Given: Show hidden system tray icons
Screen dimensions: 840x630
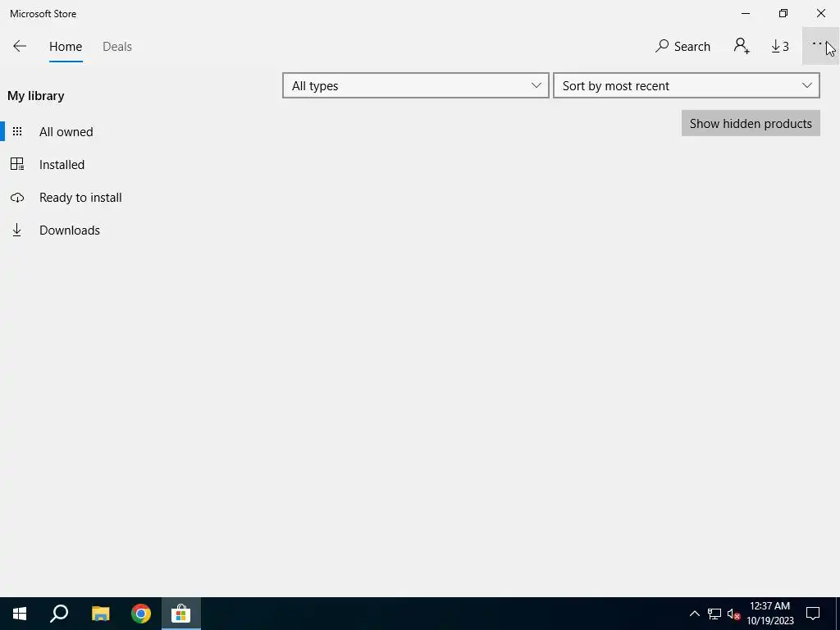Looking at the screenshot, I should coord(694,614).
